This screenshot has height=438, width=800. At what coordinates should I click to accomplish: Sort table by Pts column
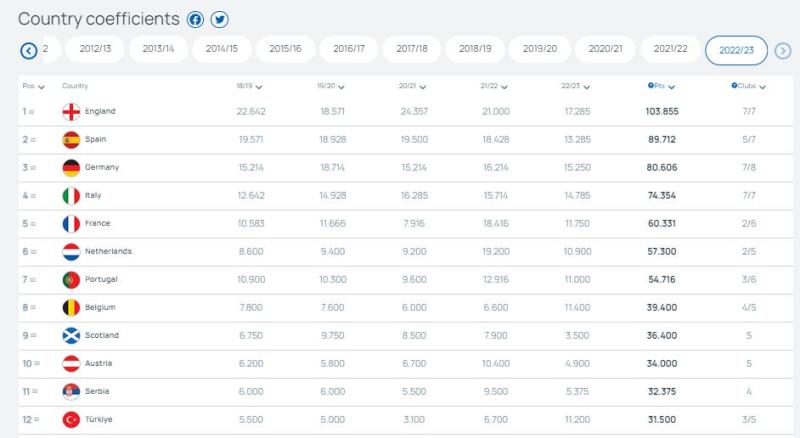coord(660,87)
